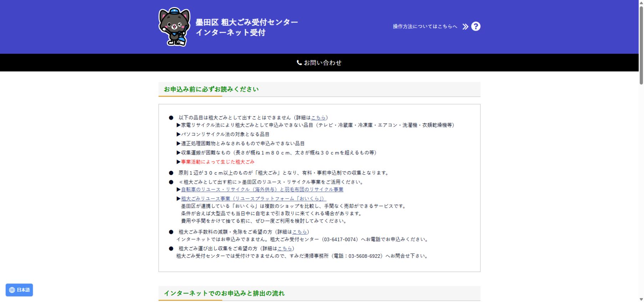The width and height of the screenshot is (644, 302).
Task: Open 自転車のリユース・リサイクル link
Action: [262, 190]
